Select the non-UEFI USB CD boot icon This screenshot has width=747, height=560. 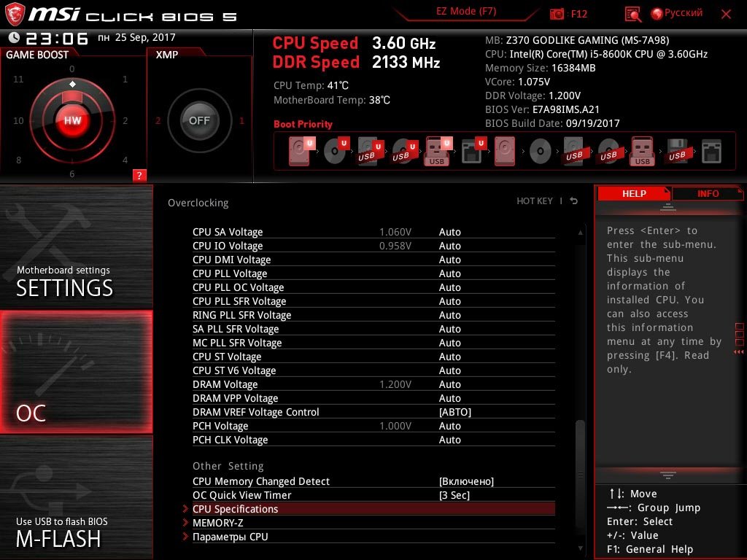click(609, 152)
